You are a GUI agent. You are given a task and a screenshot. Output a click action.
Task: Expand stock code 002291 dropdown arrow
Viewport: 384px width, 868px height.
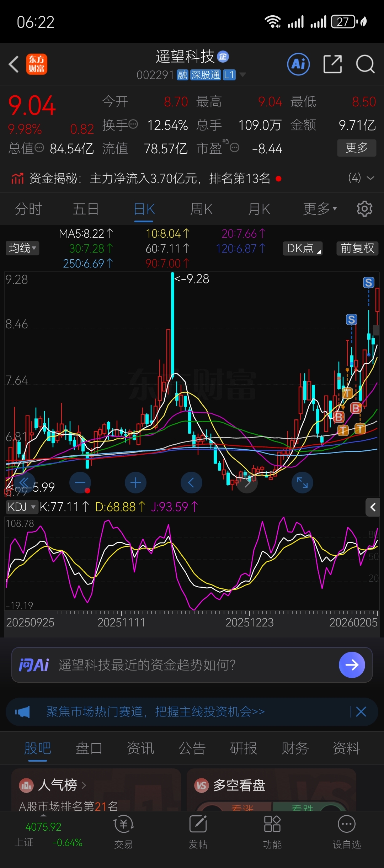[x=243, y=75]
